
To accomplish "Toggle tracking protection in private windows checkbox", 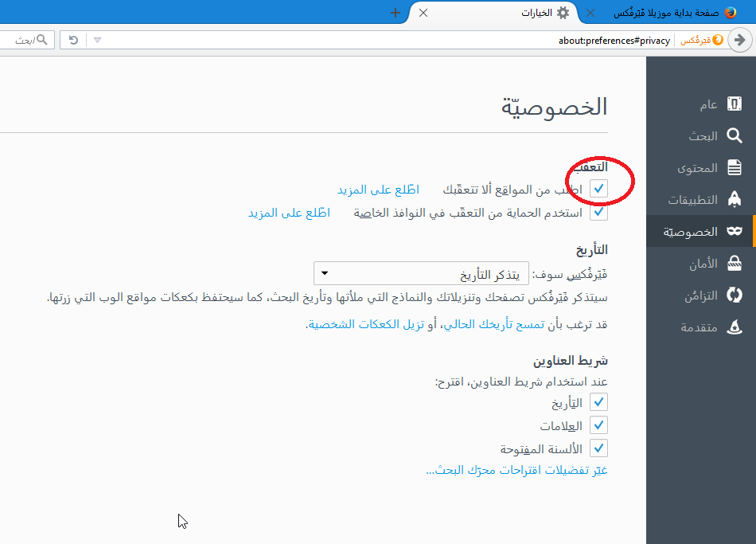I will click(x=598, y=212).
